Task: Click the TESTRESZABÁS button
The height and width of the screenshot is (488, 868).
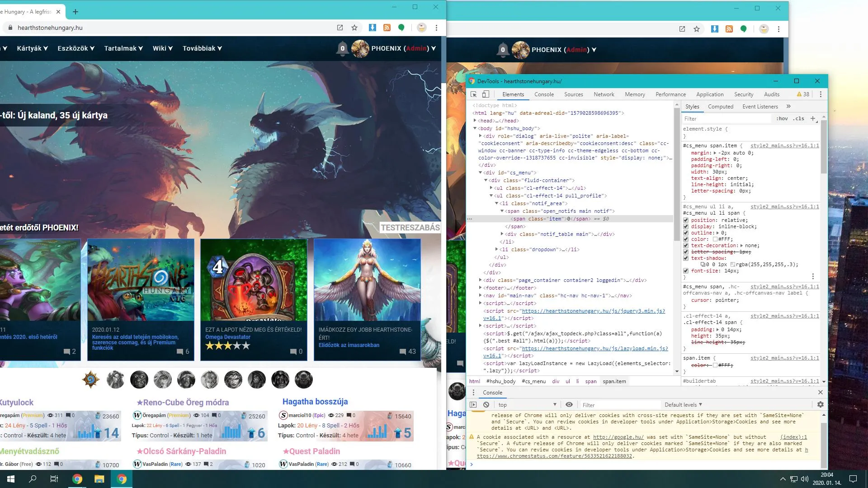Action: pos(410,227)
